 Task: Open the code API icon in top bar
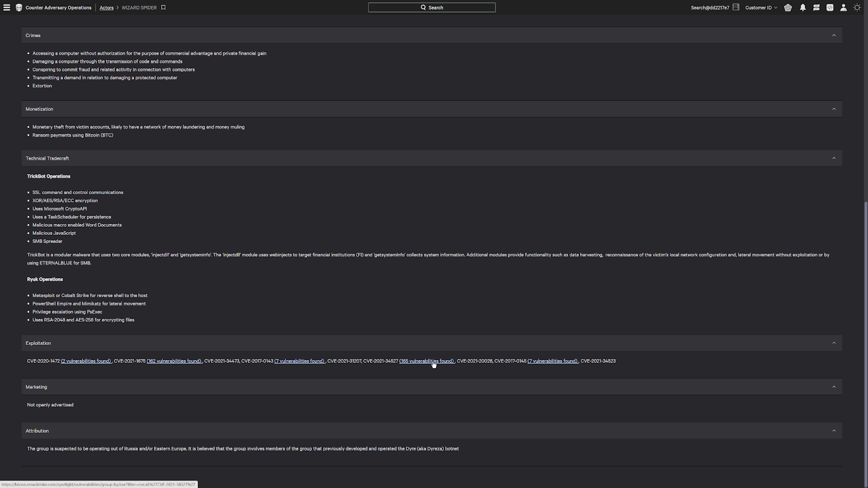[x=830, y=8]
